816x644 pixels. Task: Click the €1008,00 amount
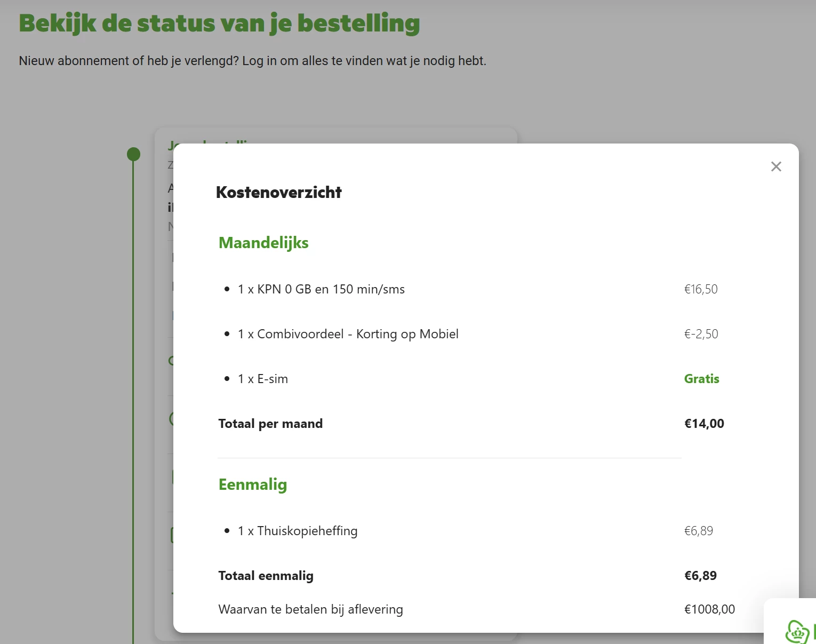[x=709, y=609]
